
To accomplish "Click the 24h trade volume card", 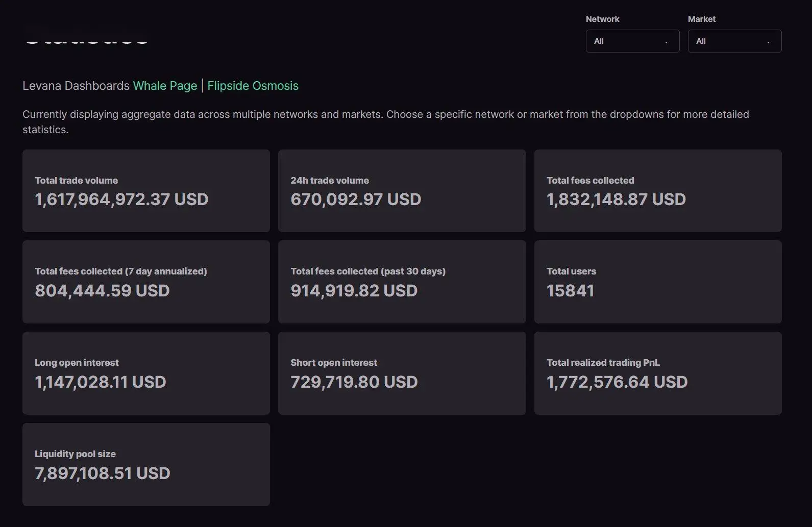I will pos(402,191).
